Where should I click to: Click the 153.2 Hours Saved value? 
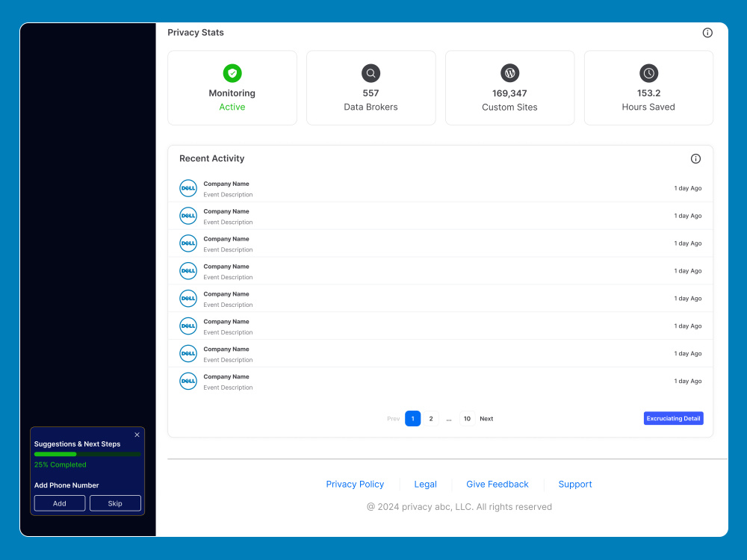[x=648, y=93]
